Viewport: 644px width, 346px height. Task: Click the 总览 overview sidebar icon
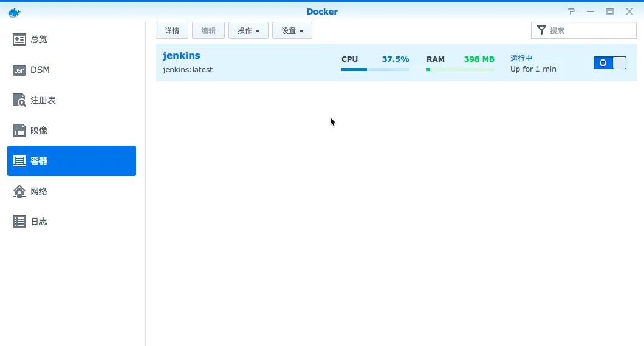(19, 39)
